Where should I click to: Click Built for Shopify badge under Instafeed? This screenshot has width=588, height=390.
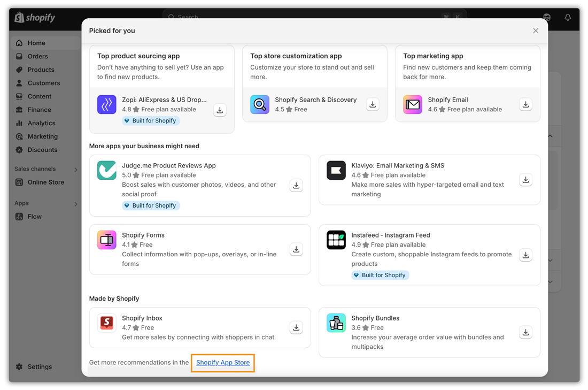pos(380,275)
